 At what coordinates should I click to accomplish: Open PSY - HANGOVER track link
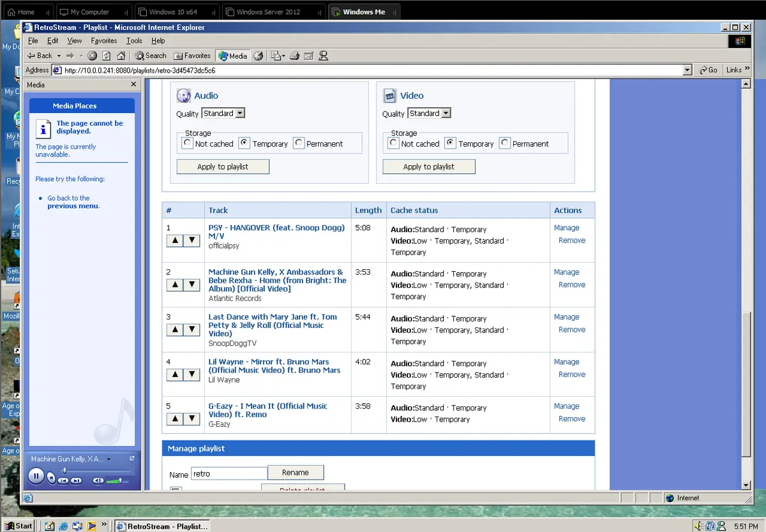tap(276, 232)
